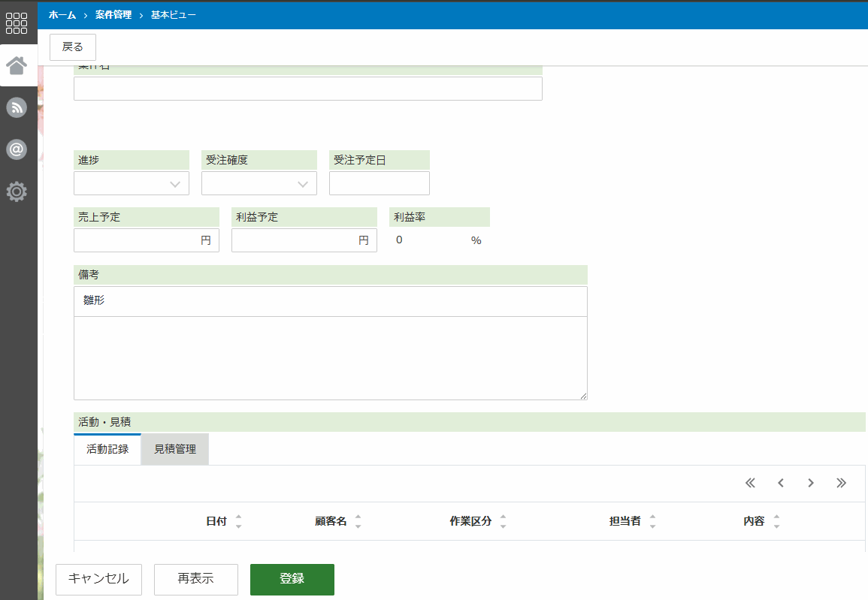Viewport: 868px width, 600px height.
Task: Click the 利益率 value 0
Action: click(399, 240)
